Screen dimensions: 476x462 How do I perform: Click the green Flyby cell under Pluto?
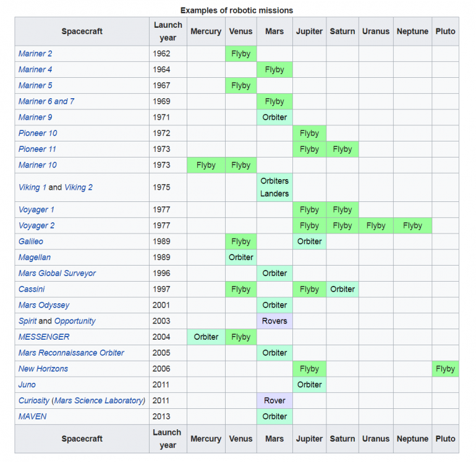point(444,369)
